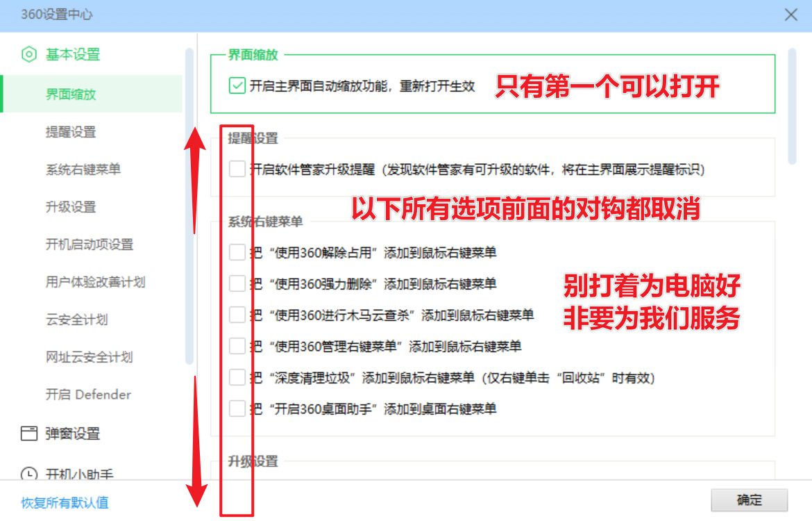812x521 pixels.
Task: Check “使用360解除占用” right-click menu option
Action: pos(237,252)
